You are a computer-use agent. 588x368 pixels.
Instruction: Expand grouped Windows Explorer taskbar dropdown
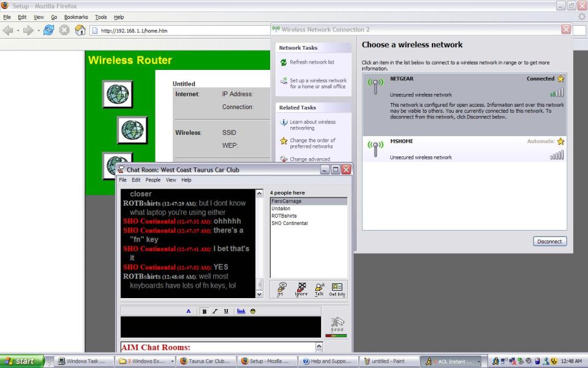pos(172,361)
